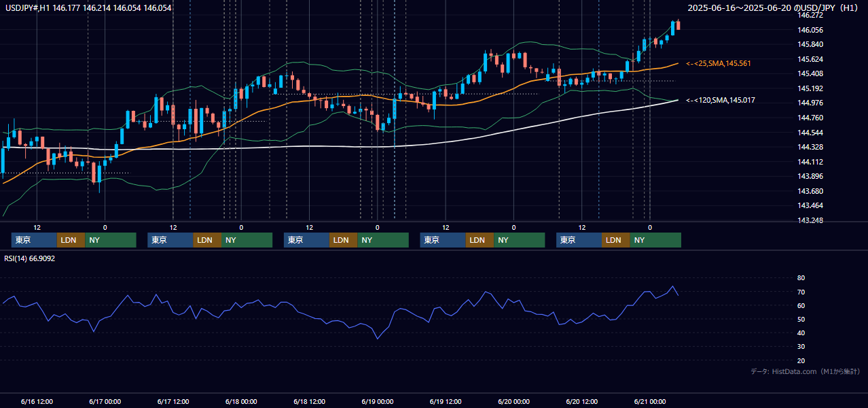Click the <-<25,SMA,145.561 label

[719, 63]
